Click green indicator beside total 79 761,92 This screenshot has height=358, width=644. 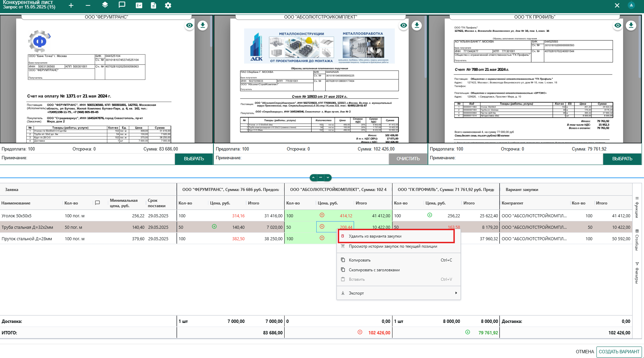click(x=468, y=332)
